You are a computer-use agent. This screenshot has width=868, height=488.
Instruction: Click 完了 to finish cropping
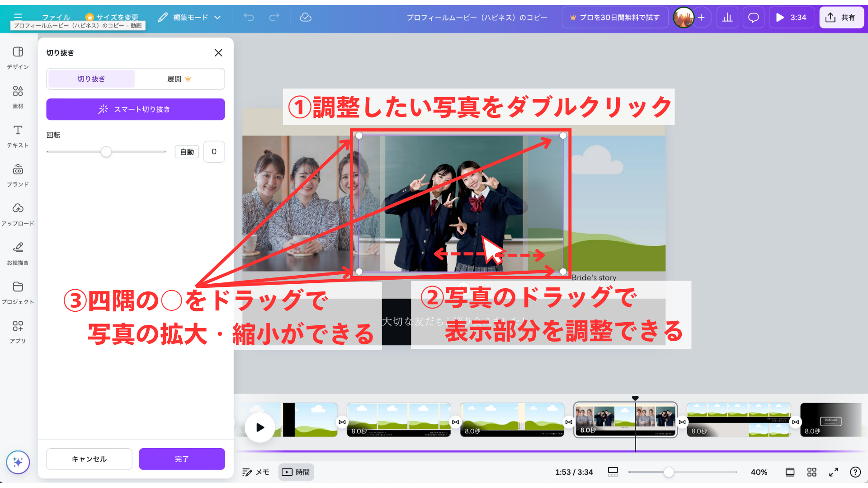click(x=182, y=459)
